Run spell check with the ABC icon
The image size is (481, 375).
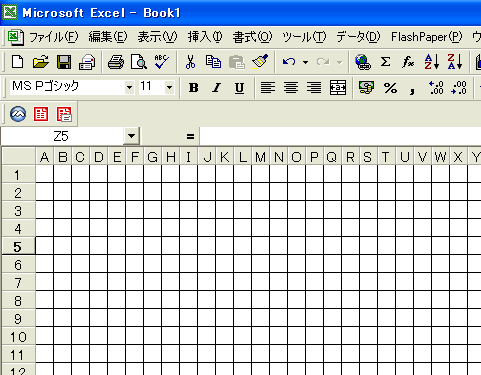pos(162,62)
